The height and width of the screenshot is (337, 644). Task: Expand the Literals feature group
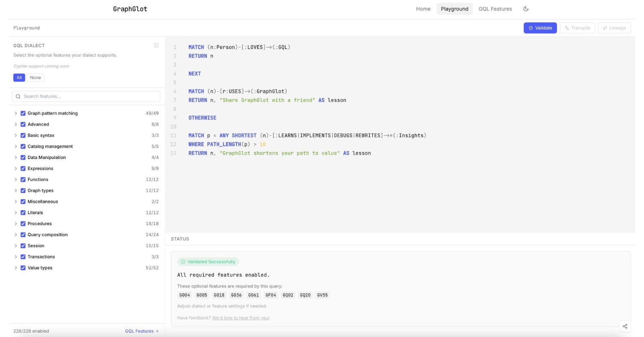[x=16, y=212]
